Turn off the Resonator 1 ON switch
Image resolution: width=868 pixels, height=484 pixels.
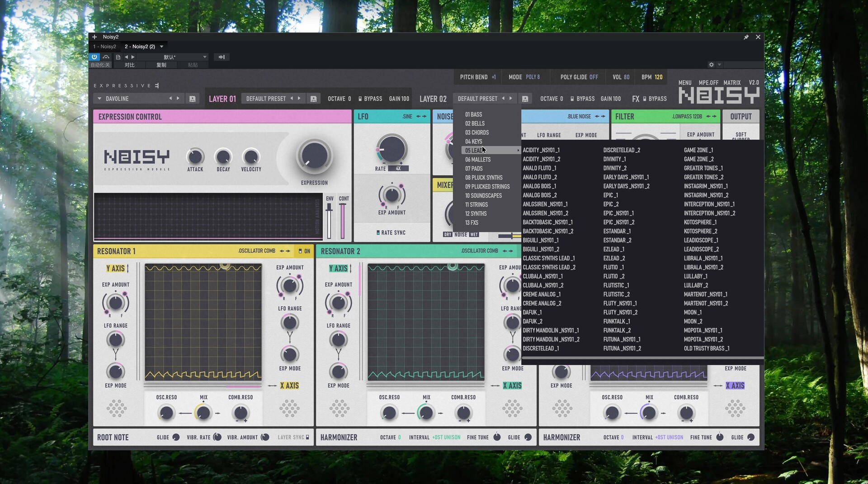(300, 251)
